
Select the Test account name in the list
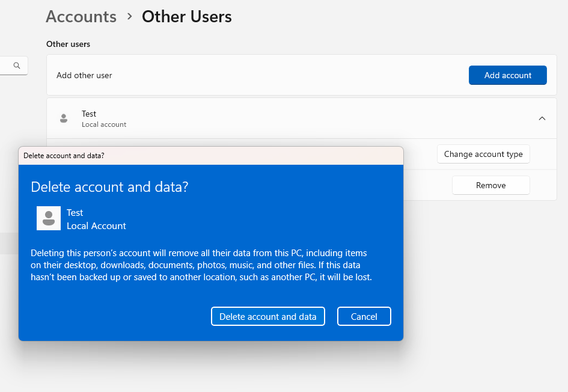(x=89, y=114)
